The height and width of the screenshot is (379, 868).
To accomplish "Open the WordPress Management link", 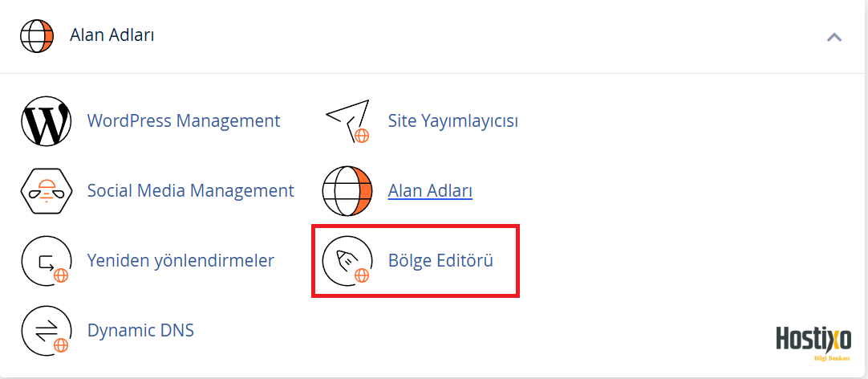I will point(184,121).
